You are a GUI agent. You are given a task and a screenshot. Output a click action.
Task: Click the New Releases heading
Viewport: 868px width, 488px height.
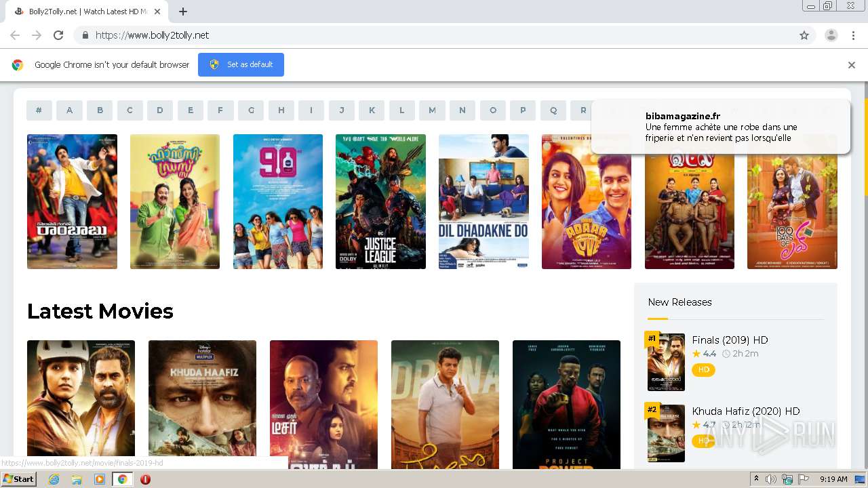click(x=679, y=302)
